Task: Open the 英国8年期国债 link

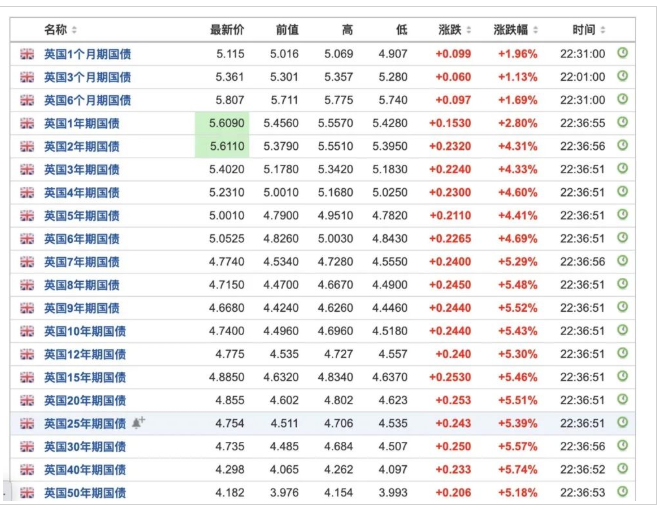Action: pos(82,285)
